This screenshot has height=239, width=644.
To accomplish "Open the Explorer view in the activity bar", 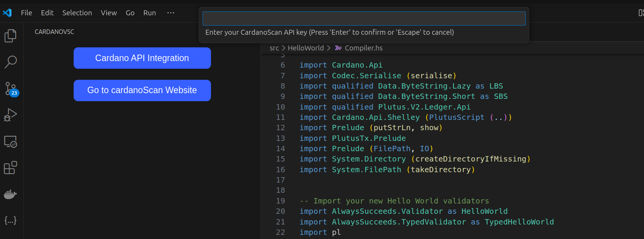I will 10,36.
